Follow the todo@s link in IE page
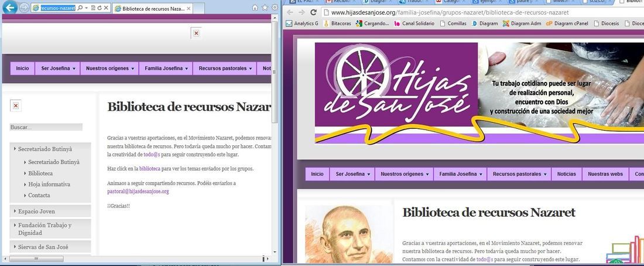644x266 pixels. click(152, 155)
